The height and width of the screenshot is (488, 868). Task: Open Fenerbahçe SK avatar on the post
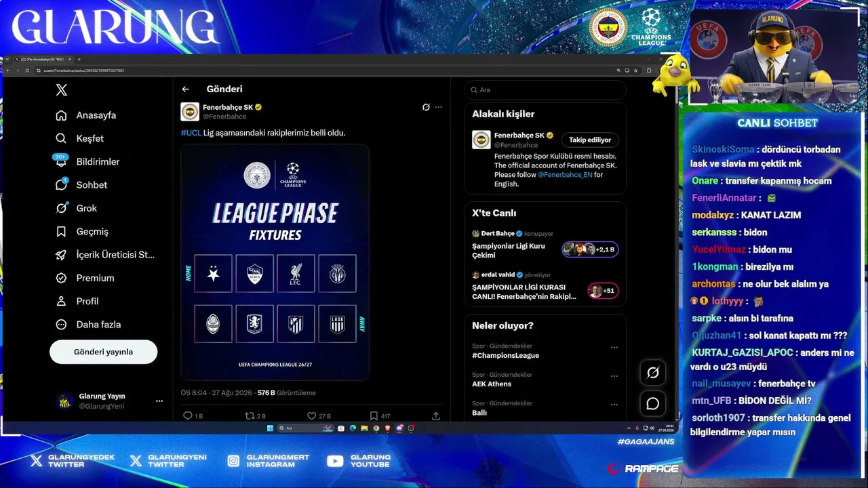[x=190, y=112]
